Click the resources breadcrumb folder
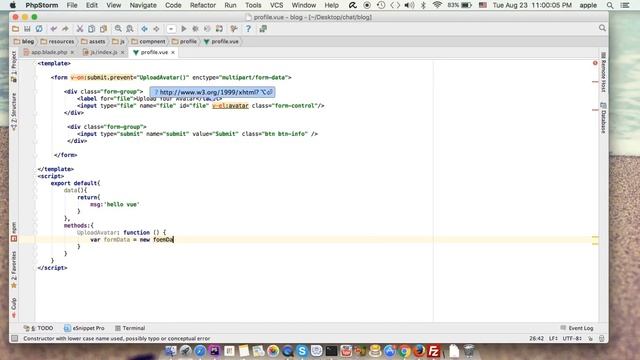 pyautogui.click(x=58, y=42)
